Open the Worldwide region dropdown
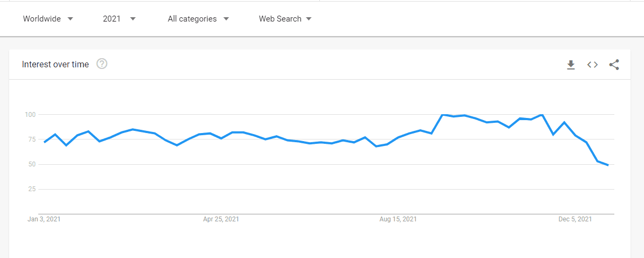The width and height of the screenshot is (644, 258). pos(48,19)
